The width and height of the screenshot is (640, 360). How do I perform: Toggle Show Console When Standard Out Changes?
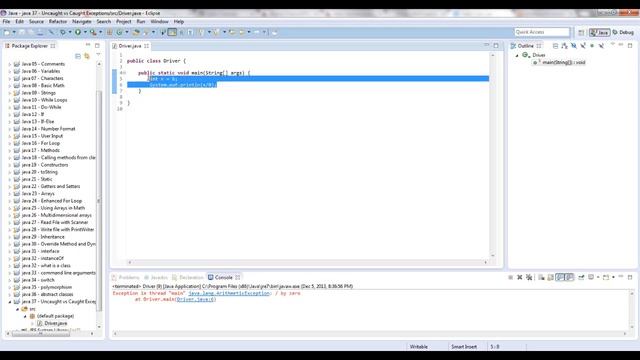coord(560,278)
